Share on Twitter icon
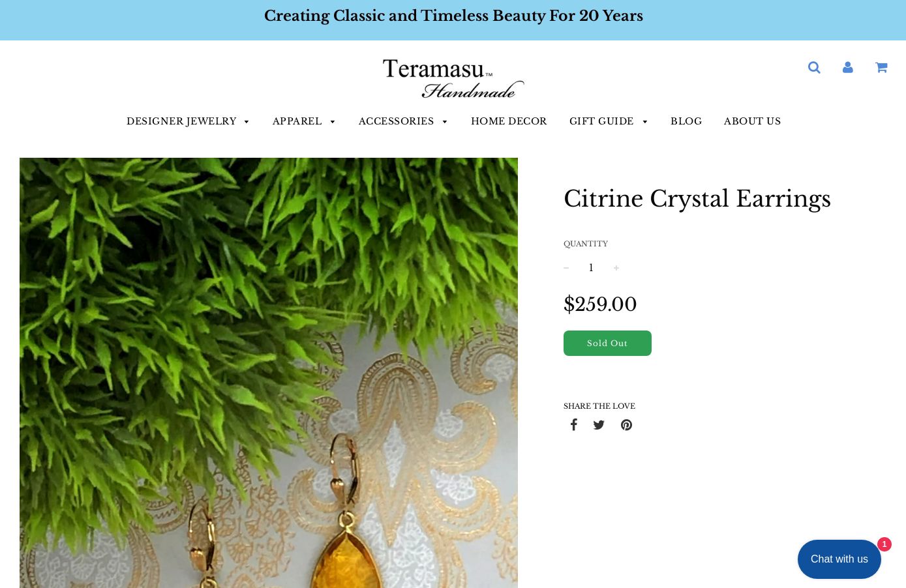Image resolution: width=906 pixels, height=588 pixels. (599, 425)
